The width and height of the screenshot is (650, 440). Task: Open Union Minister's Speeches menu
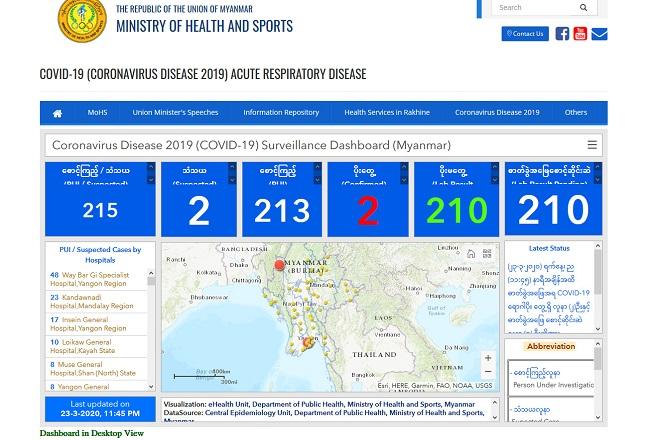click(175, 113)
